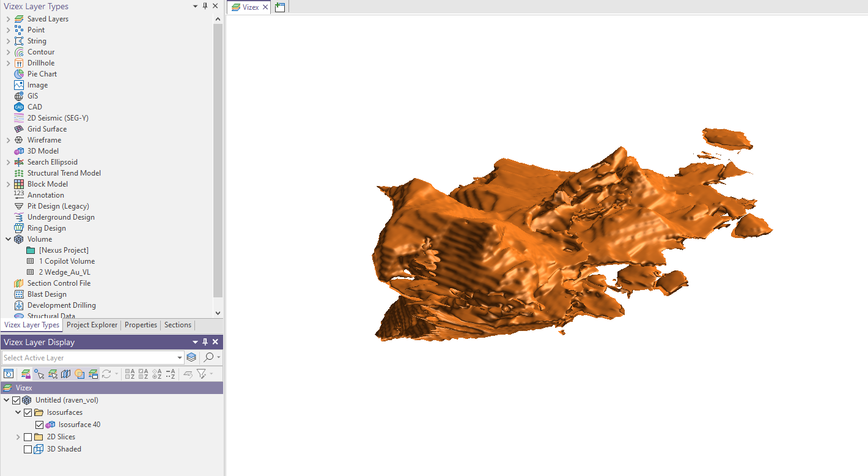Pin the Vizex Layer Types panel

pos(205,6)
